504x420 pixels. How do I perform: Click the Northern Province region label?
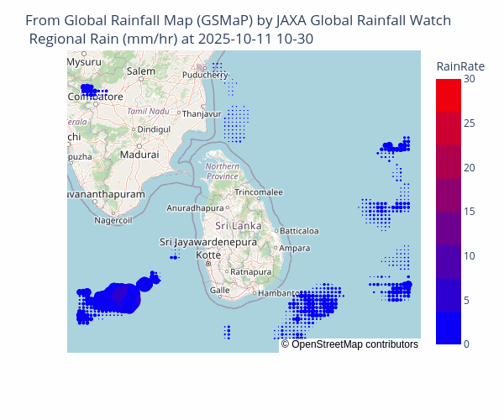222,171
